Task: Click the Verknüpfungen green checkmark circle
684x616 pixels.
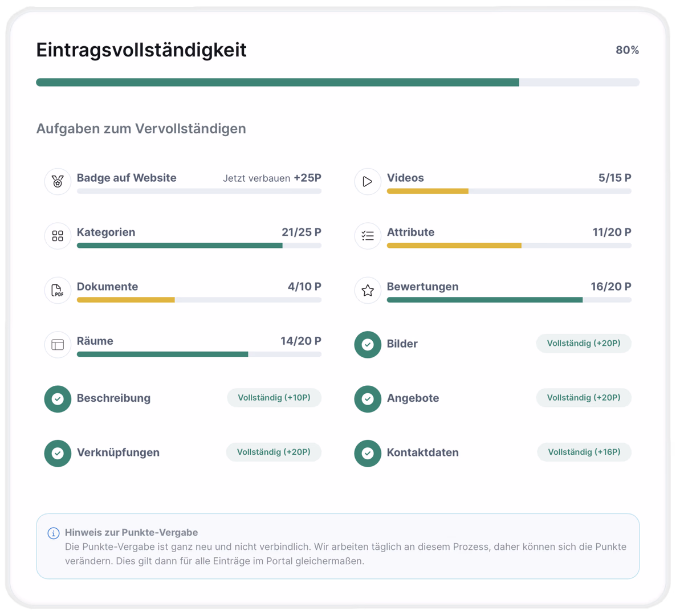Action: tap(58, 454)
